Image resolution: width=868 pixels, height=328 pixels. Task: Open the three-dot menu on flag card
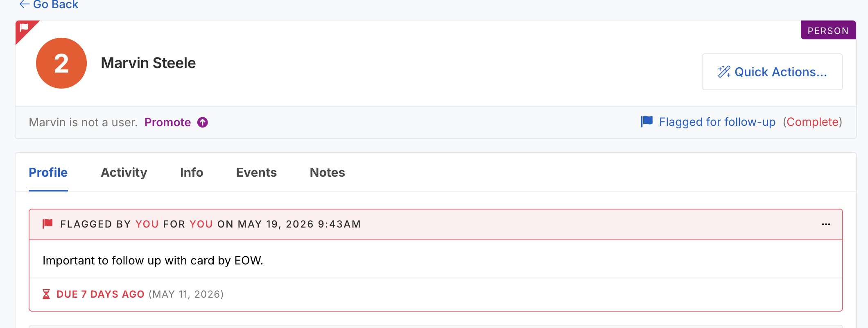coord(826,224)
